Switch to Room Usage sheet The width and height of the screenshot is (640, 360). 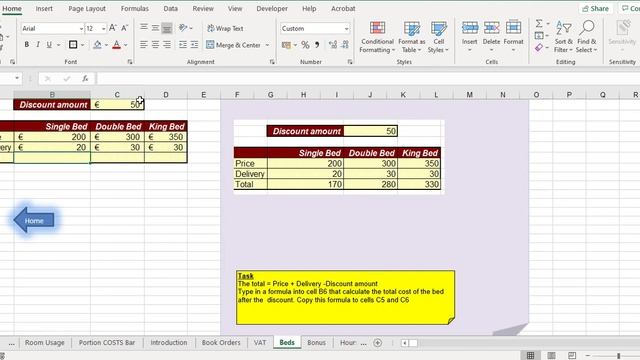click(x=44, y=342)
